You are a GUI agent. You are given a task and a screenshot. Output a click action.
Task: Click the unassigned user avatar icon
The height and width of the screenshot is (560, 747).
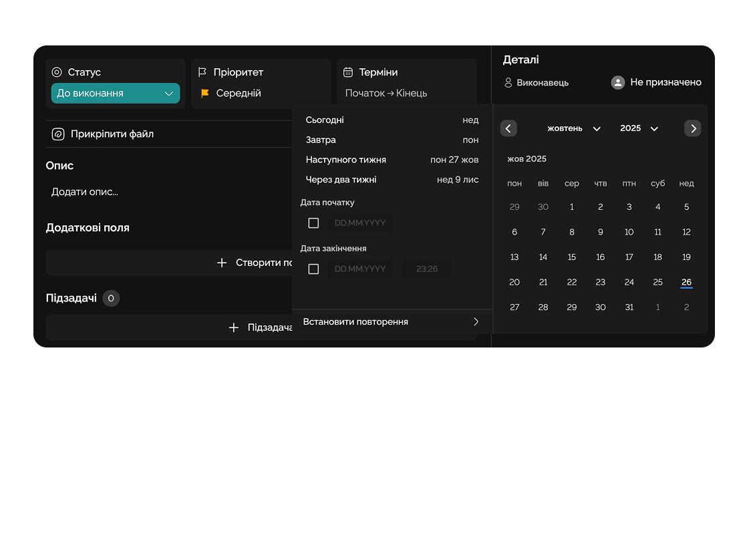(x=618, y=82)
